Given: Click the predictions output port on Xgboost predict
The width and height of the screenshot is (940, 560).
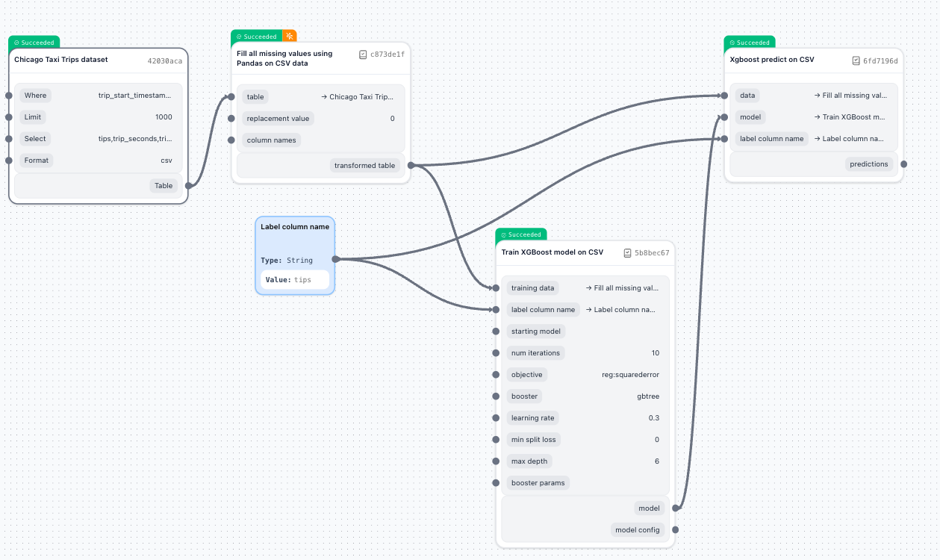Looking at the screenshot, I should point(903,164).
